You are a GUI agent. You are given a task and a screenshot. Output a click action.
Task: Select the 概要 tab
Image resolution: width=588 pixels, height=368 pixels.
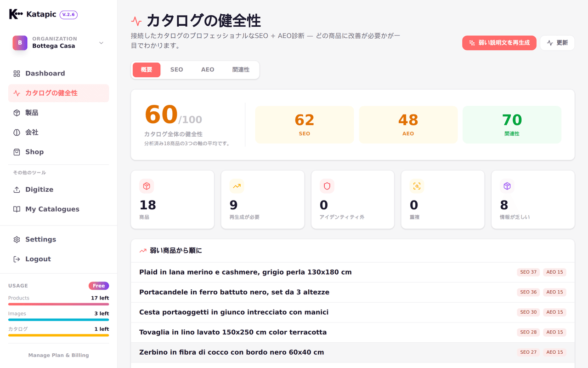(147, 70)
